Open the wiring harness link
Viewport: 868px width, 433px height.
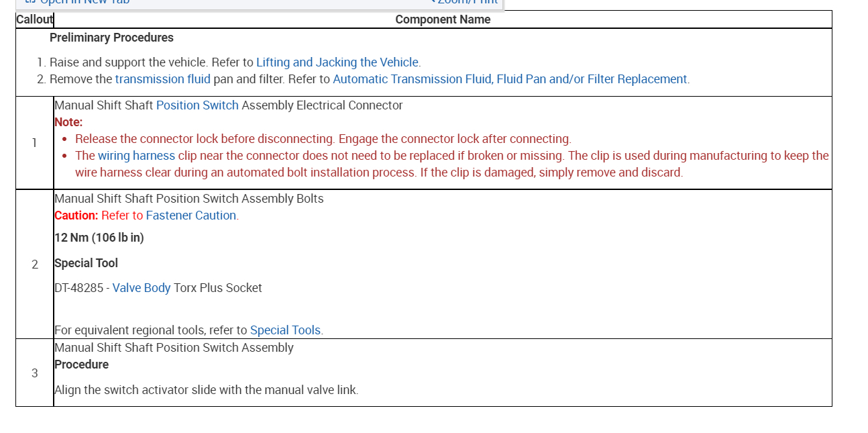[x=136, y=156]
